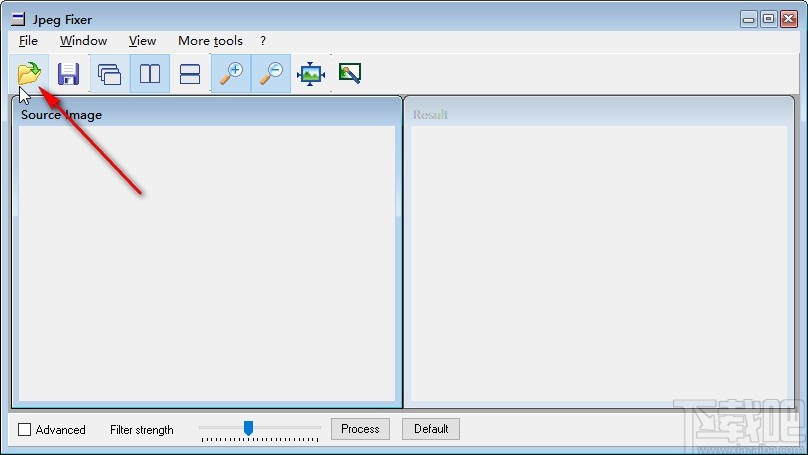Image resolution: width=808 pixels, height=455 pixels.
Task: Tile panels horizontally stacked icon
Action: pyautogui.click(x=190, y=74)
